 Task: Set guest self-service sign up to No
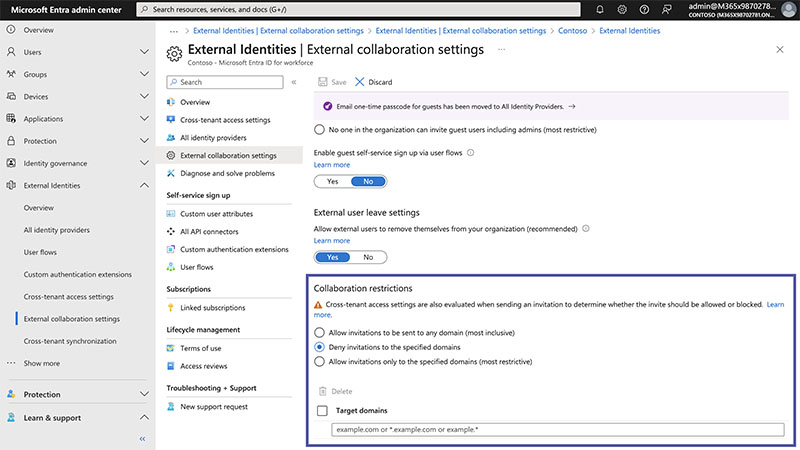[x=368, y=181]
